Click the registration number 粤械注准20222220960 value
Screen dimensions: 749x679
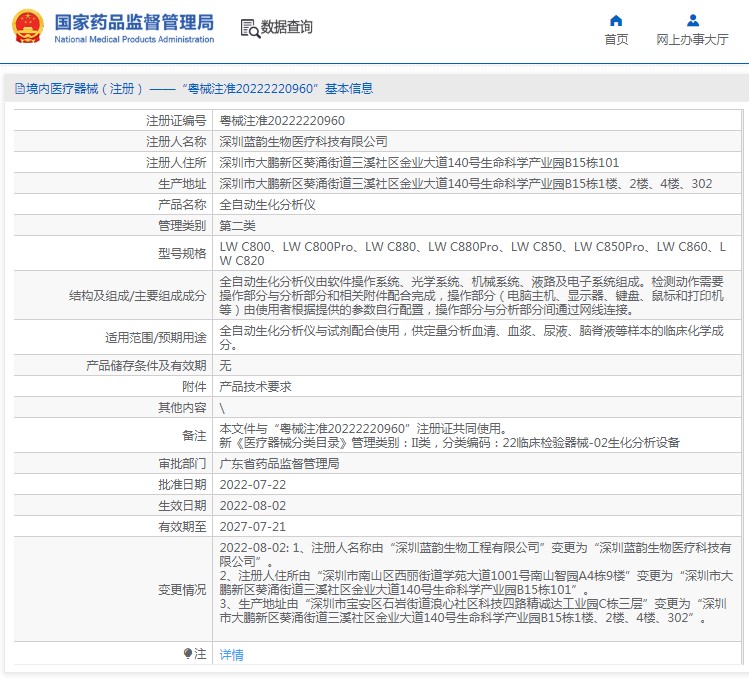click(282, 121)
